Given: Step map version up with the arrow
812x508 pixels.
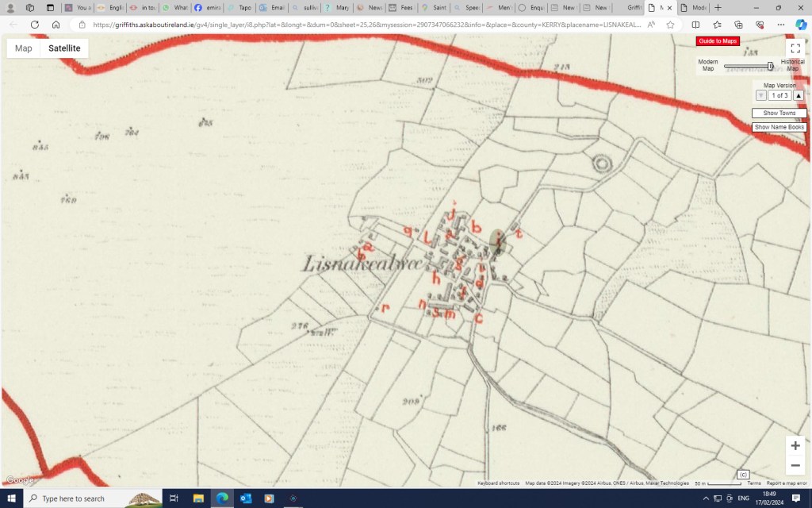Looking at the screenshot, I should coord(799,95).
